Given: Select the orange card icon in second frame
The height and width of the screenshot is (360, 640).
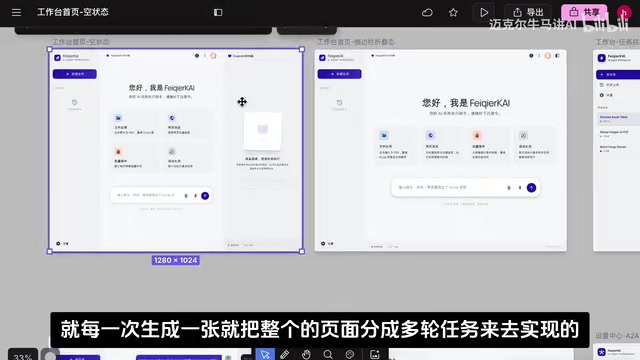Looking at the screenshot, I should pyautogui.click(x=477, y=135).
